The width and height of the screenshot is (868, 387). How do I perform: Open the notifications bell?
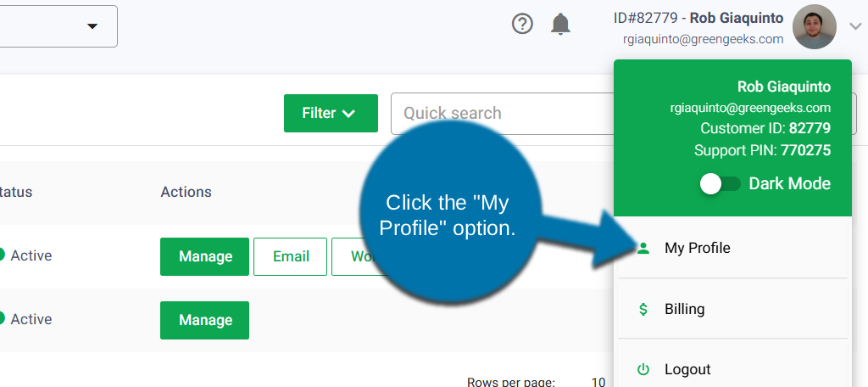tap(560, 25)
